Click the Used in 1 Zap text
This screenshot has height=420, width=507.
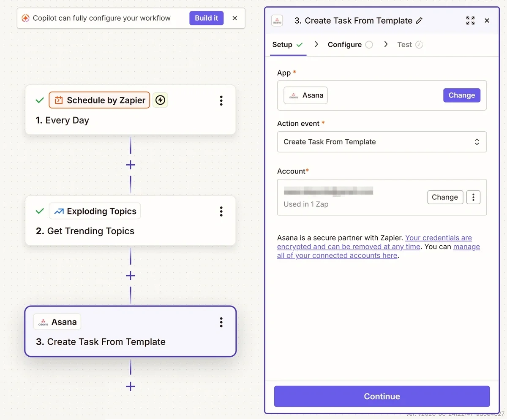tap(306, 204)
